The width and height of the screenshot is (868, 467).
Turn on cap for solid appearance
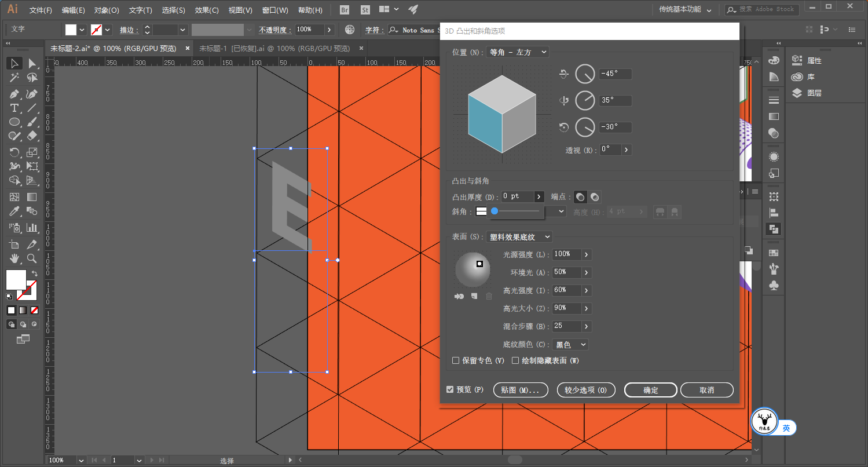click(580, 197)
